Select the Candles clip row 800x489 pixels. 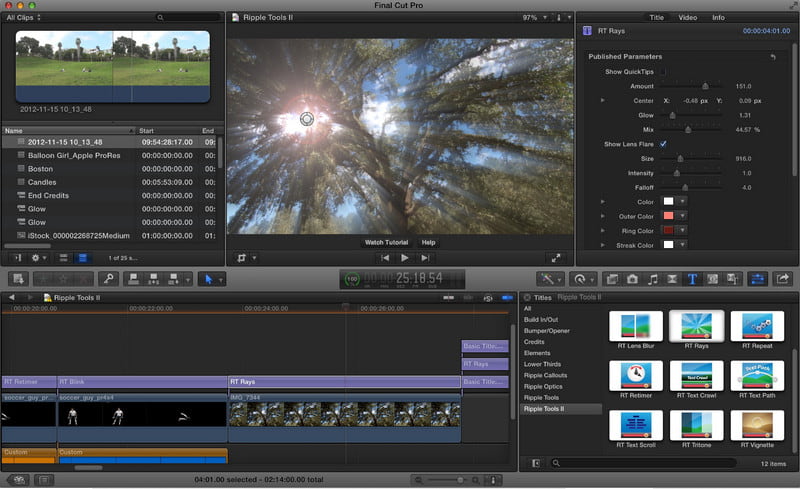click(x=110, y=182)
